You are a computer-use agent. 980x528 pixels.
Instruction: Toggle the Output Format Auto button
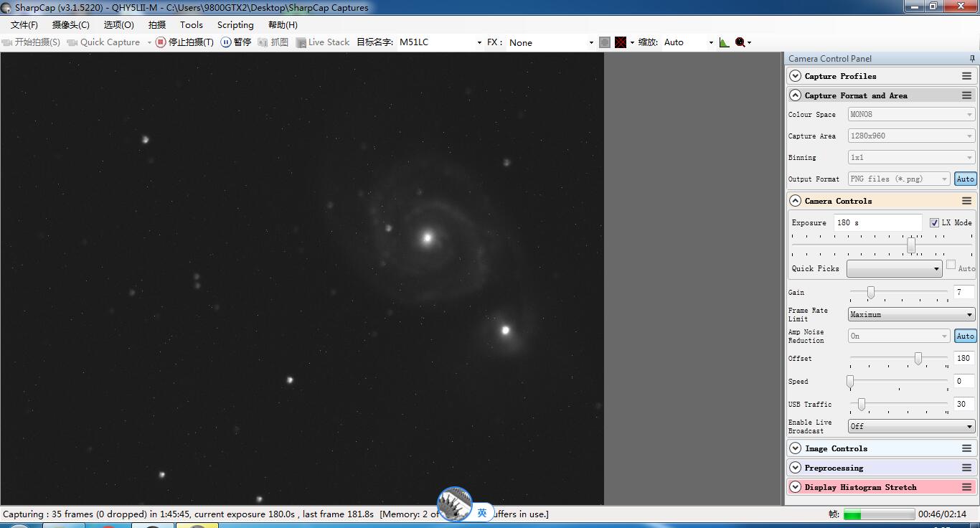[x=966, y=179]
